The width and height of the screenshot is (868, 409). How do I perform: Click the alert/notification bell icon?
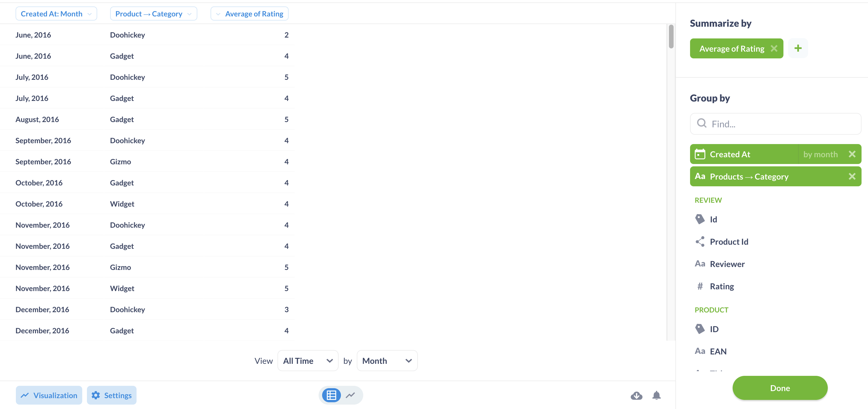[657, 395]
